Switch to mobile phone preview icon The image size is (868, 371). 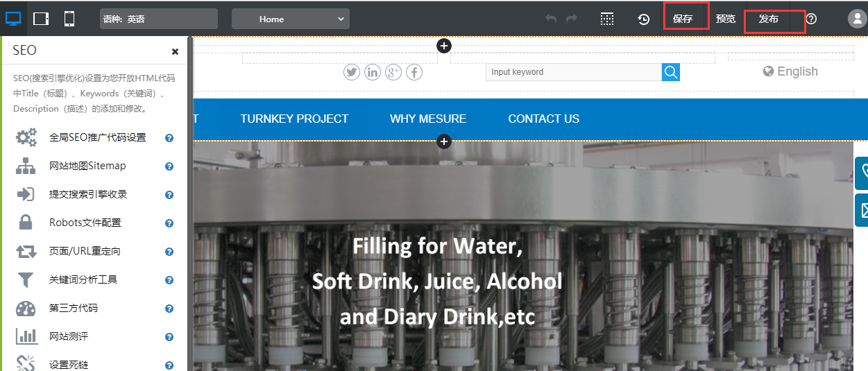(69, 19)
